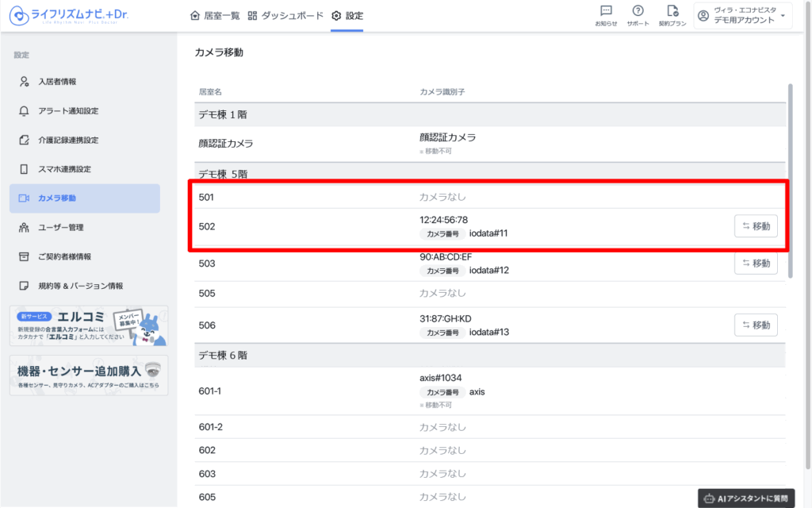Select the 設定 tab
The image size is (812, 508).
[347, 16]
